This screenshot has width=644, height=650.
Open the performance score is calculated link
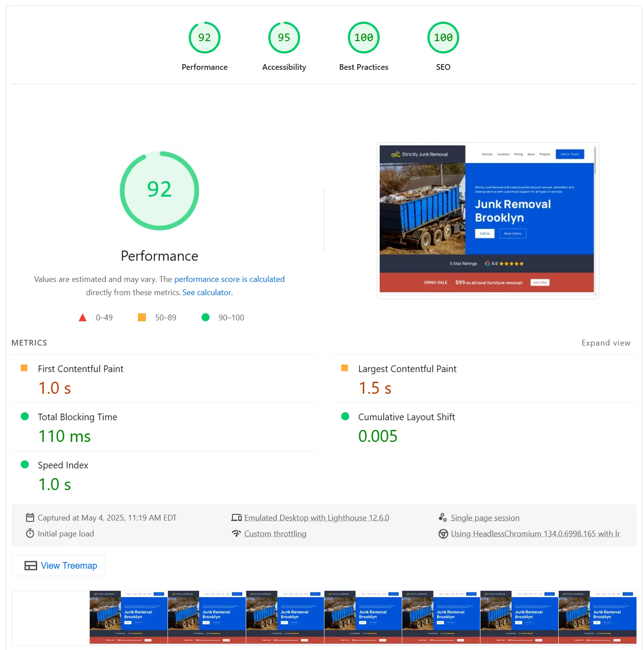229,279
